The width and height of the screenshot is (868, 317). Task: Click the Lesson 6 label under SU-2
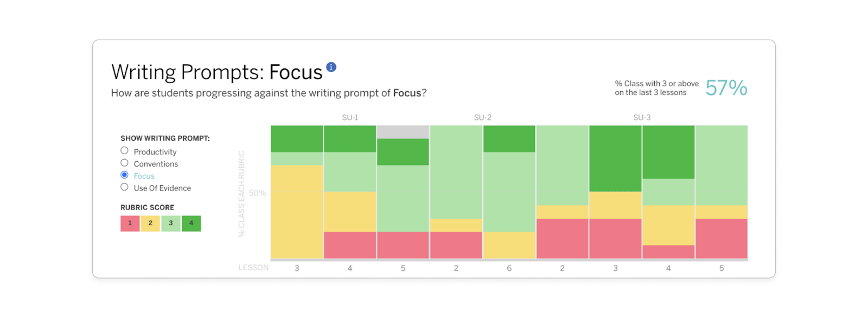509,267
